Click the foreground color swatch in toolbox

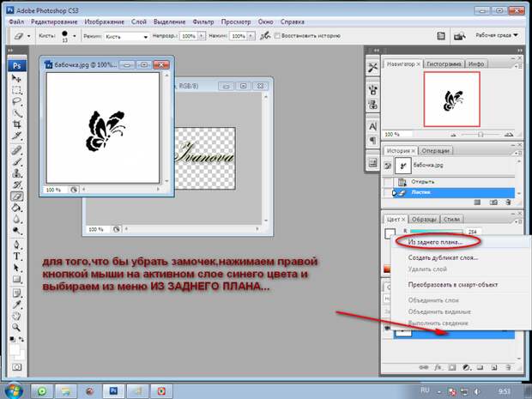[15, 349]
